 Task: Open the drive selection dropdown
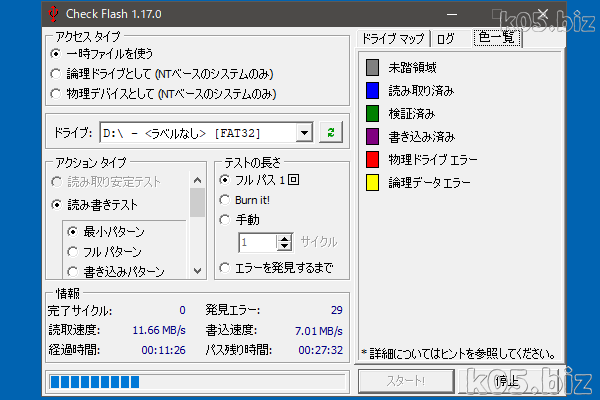click(x=305, y=133)
